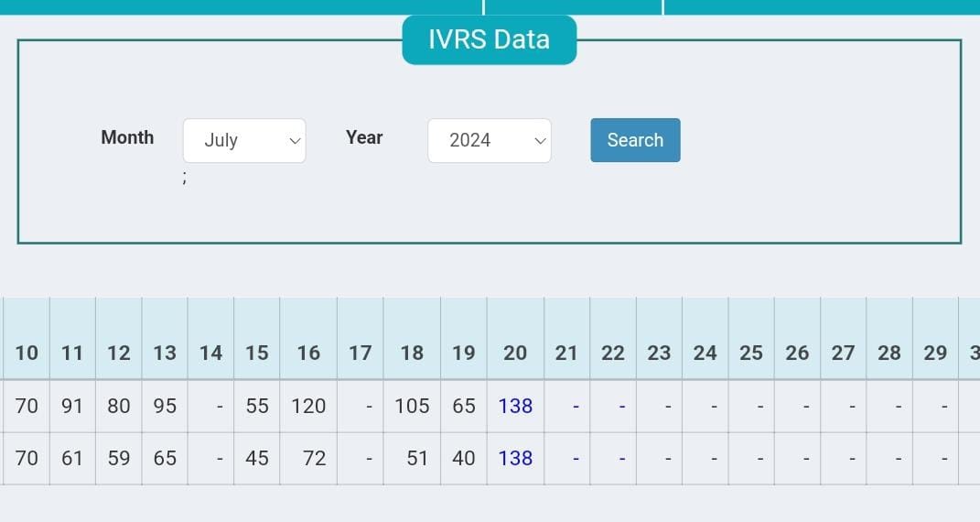Click the IVRS Data title badge
980x522 pixels.
click(x=489, y=39)
